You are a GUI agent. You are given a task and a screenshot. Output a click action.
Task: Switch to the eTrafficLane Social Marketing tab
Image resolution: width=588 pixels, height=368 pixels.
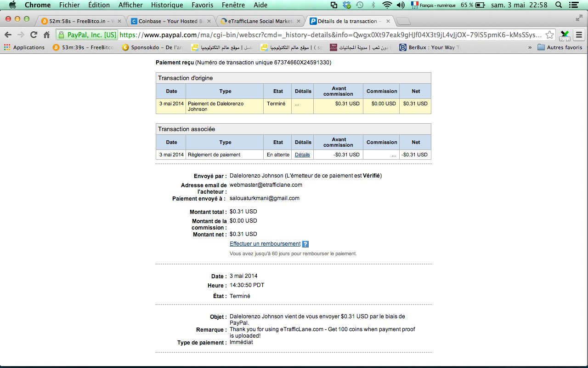260,21
